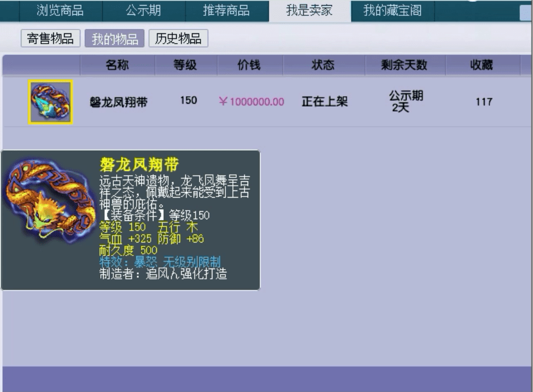Open the 我的藏宝阁 tab

point(392,11)
